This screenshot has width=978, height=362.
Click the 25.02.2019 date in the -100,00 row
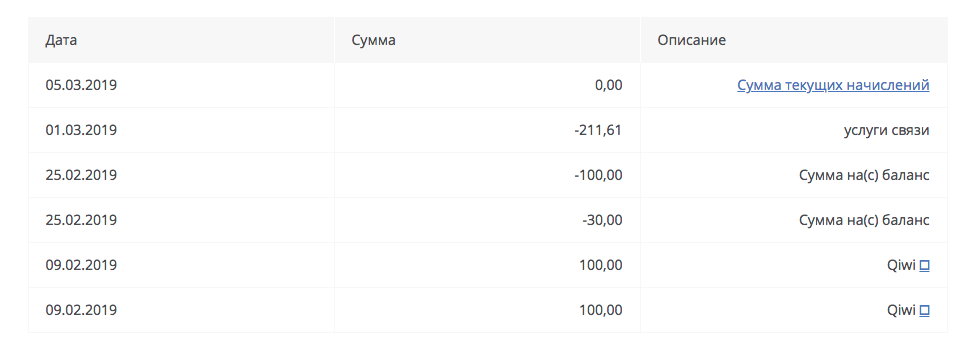[x=81, y=175]
